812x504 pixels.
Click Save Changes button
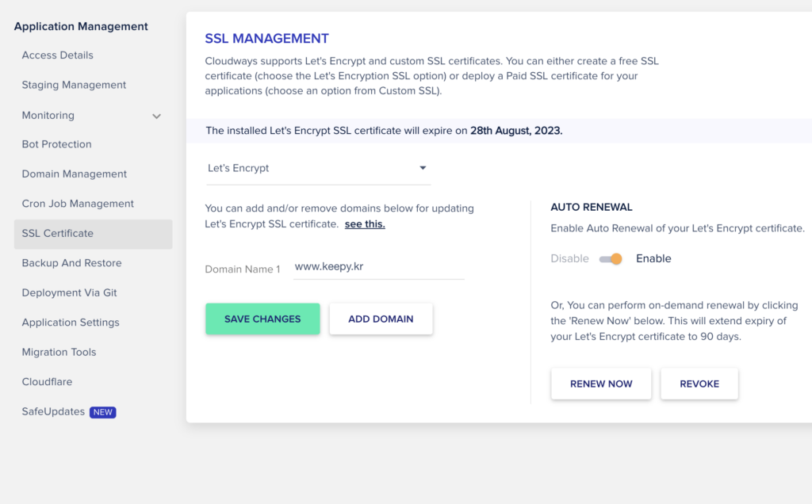[x=262, y=319]
